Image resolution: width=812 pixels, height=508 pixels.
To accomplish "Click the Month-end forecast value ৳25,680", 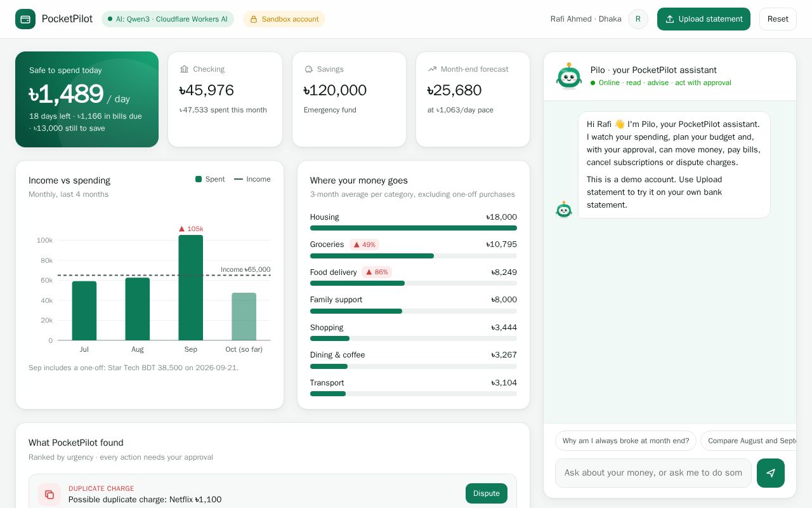I will click(x=454, y=90).
